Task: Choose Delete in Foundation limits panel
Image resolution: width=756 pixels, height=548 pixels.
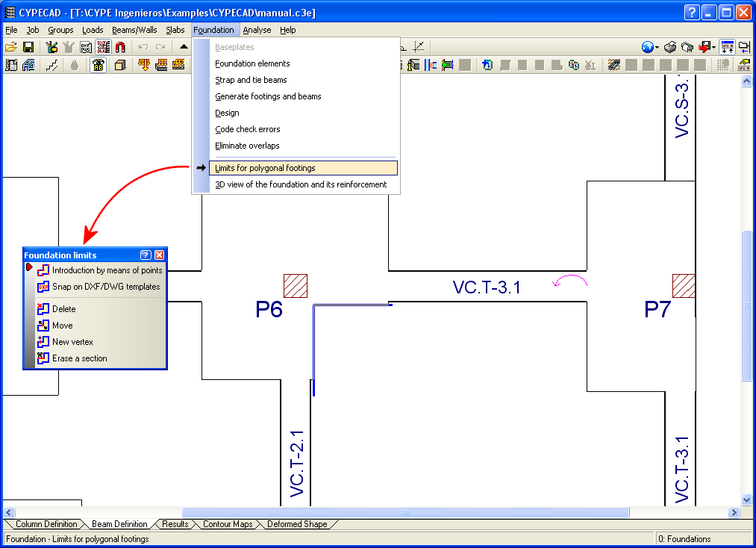Action: point(100,309)
